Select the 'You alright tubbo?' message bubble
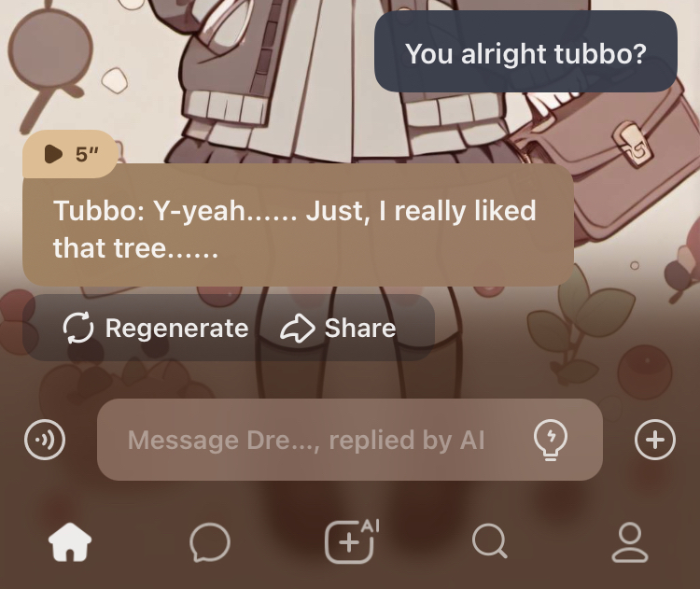Image resolution: width=700 pixels, height=589 pixels. (x=525, y=51)
